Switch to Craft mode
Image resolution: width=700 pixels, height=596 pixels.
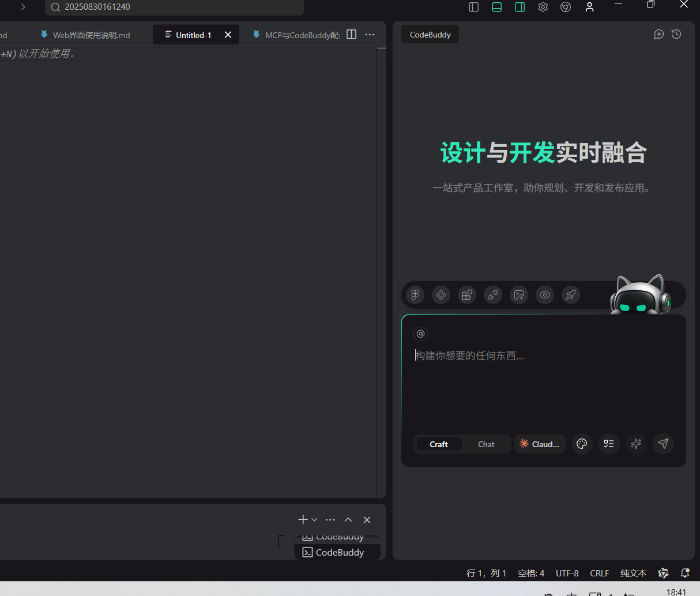439,444
